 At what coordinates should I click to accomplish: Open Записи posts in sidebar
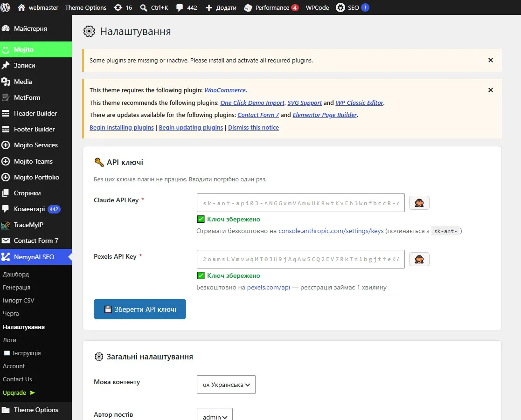pyautogui.click(x=36, y=65)
